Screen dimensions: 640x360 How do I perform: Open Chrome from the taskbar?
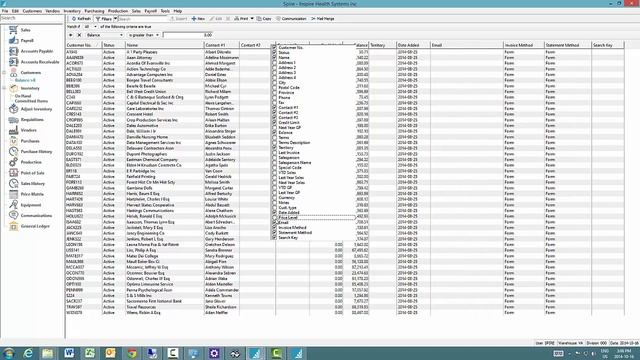click(x=131, y=353)
